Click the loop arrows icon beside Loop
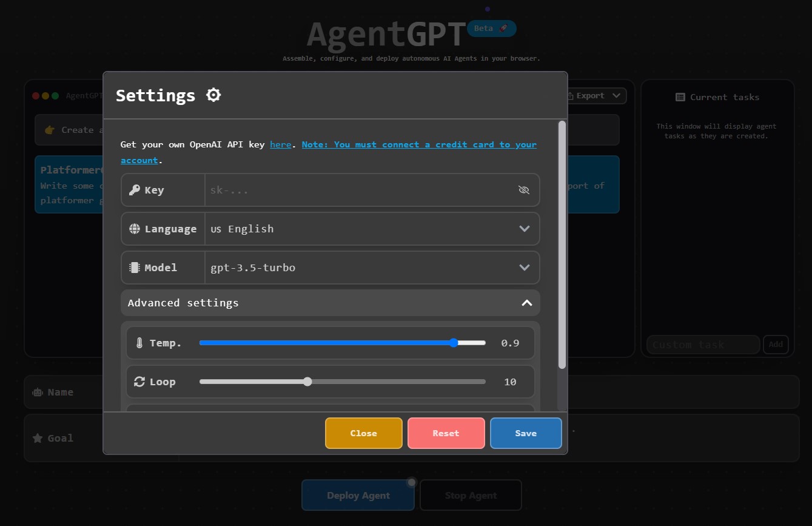Screen dimensions: 812x526 click(x=139, y=382)
